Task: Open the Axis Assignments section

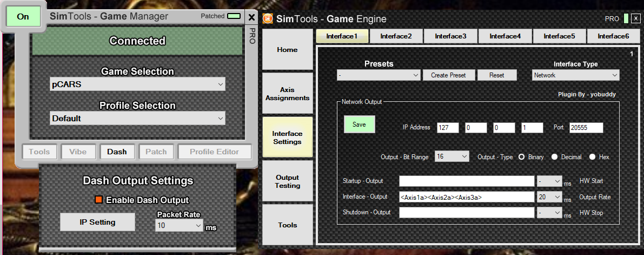Action: [x=287, y=94]
